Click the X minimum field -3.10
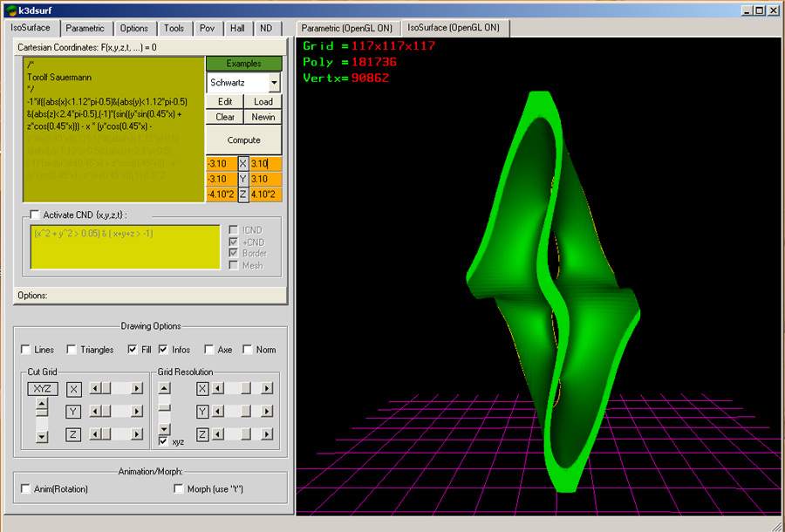785x532 pixels. point(222,164)
